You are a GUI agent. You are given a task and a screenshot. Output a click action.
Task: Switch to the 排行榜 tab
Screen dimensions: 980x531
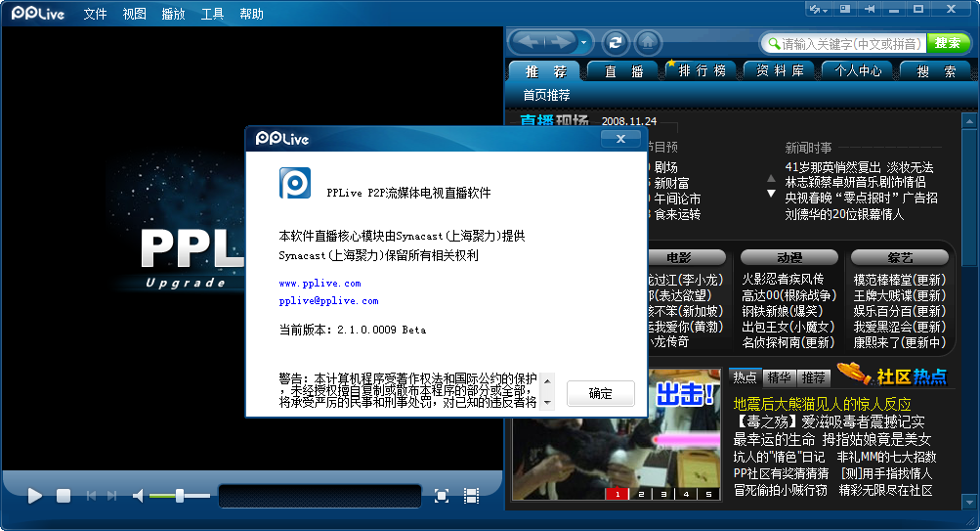coord(702,70)
